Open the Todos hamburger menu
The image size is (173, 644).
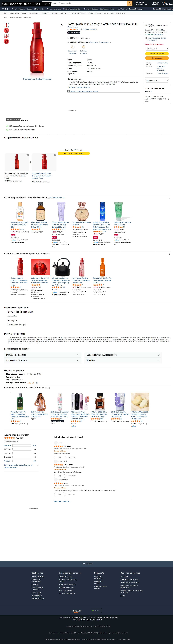click(x=6, y=9)
